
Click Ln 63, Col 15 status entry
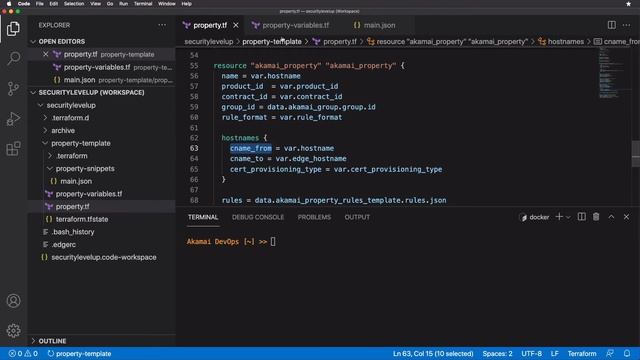coord(433,353)
